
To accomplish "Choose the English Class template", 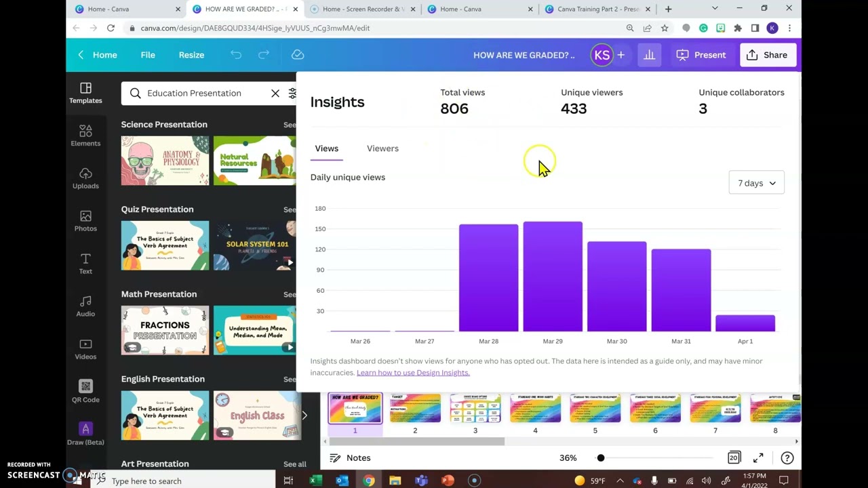I will coord(256,415).
